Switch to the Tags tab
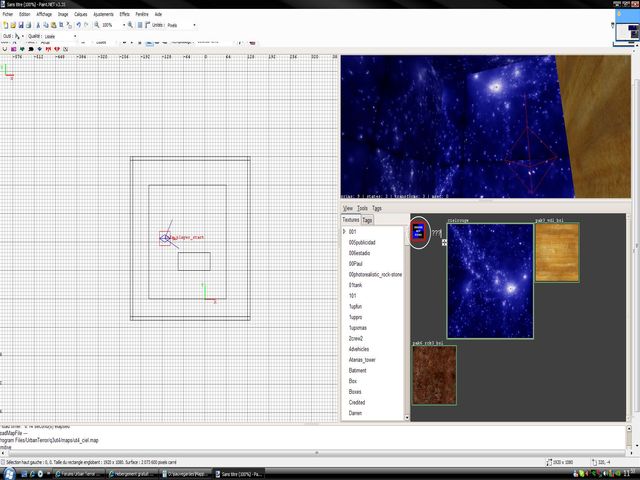 pyautogui.click(x=367, y=219)
